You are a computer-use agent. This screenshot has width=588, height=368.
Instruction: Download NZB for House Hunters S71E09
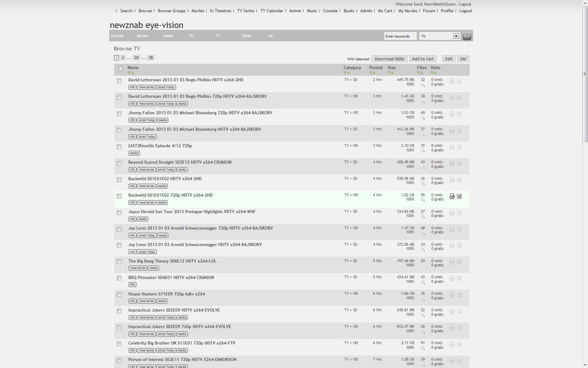(x=452, y=295)
